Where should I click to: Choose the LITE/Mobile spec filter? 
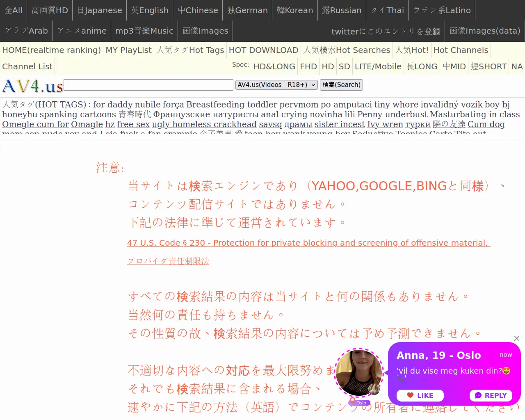coord(378,66)
